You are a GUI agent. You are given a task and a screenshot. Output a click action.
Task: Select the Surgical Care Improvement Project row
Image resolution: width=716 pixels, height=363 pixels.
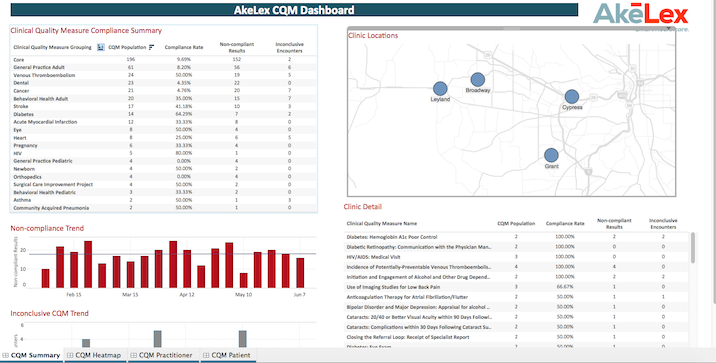[x=163, y=184]
